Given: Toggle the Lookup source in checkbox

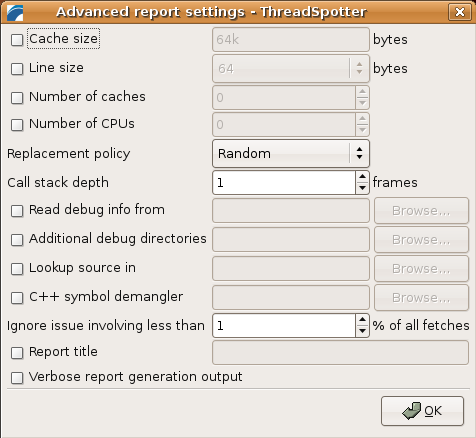Looking at the screenshot, I should (17, 269).
